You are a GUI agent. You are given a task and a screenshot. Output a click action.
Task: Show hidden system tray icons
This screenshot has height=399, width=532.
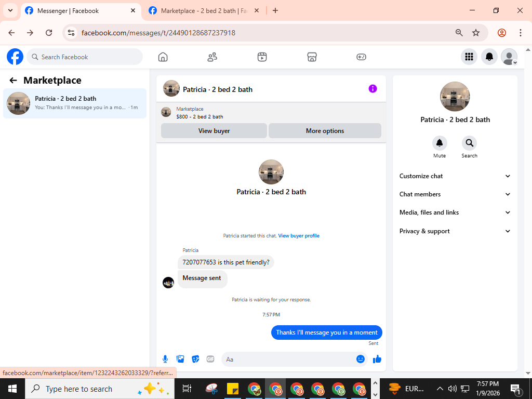click(x=440, y=389)
